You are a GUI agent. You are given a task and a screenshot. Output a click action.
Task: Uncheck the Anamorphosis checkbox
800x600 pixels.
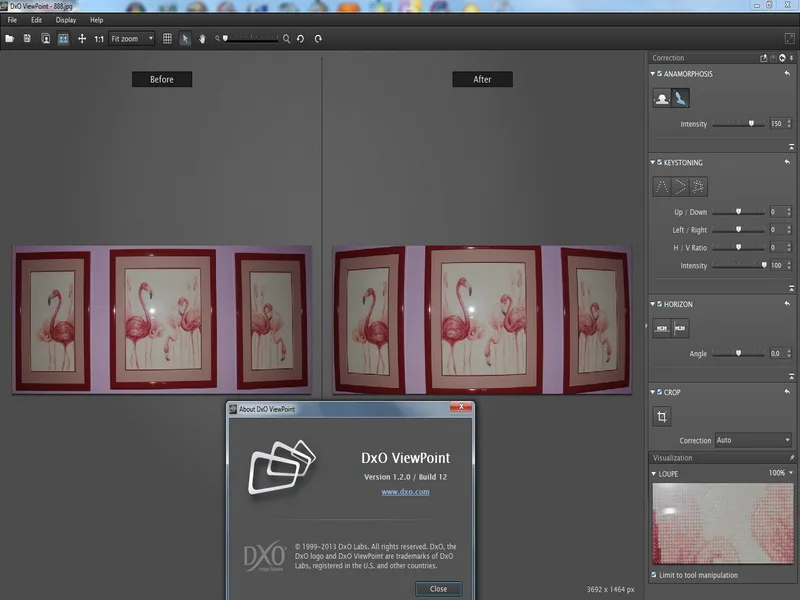click(659, 74)
